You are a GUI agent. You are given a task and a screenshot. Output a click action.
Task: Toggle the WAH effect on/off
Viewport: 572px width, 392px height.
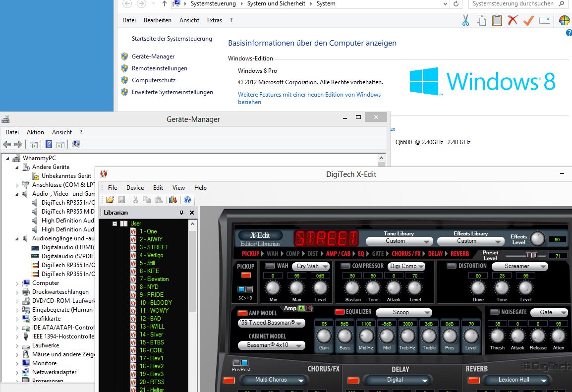(270, 266)
